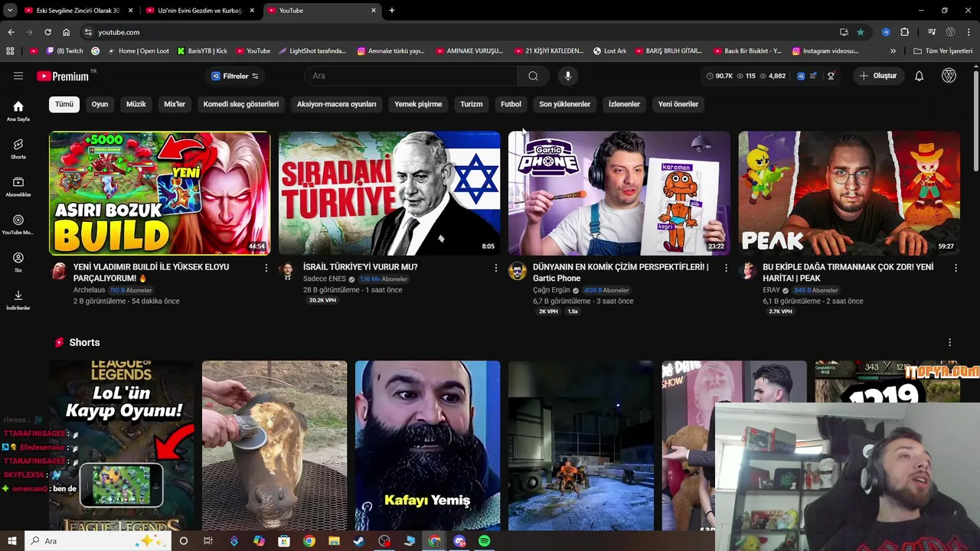Open AŞIRI BOZUK BUILD video thumbnail

click(x=159, y=193)
